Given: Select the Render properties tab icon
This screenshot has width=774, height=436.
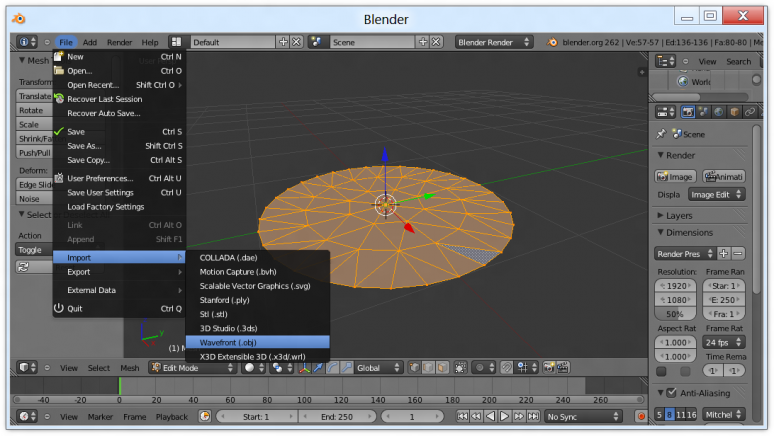Looking at the screenshot, I should click(688, 112).
